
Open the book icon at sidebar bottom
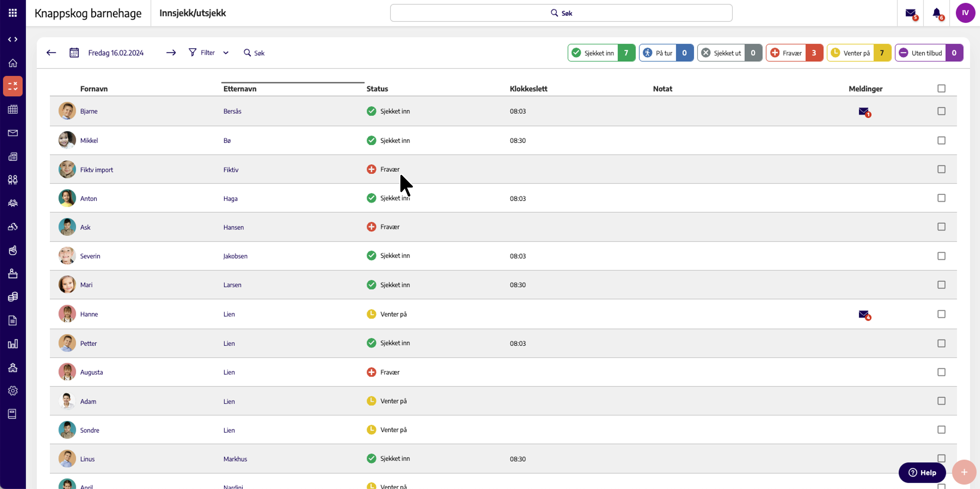pos(12,414)
